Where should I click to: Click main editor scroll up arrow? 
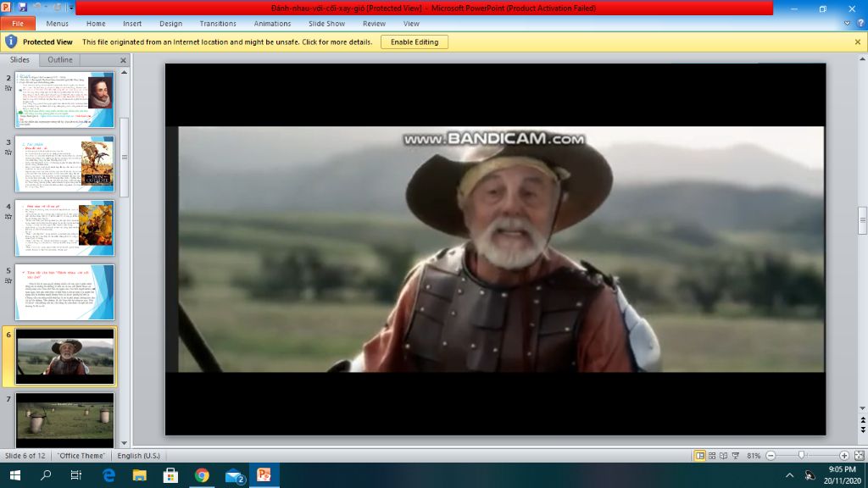point(862,58)
